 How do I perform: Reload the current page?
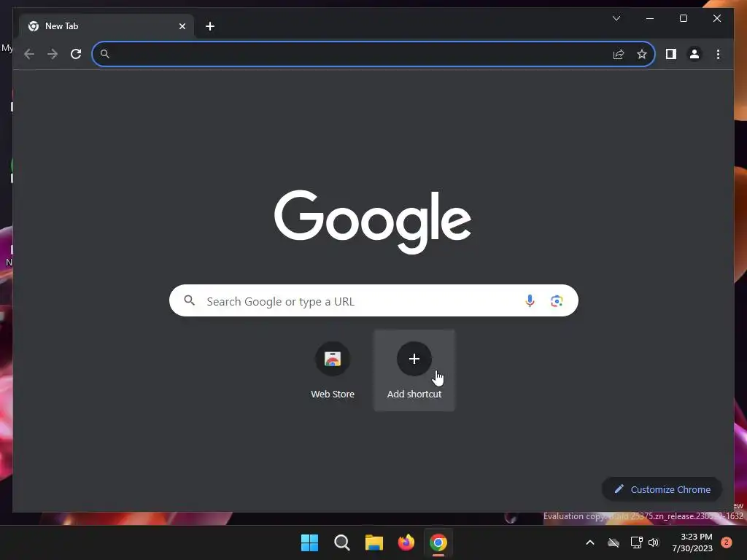click(76, 54)
